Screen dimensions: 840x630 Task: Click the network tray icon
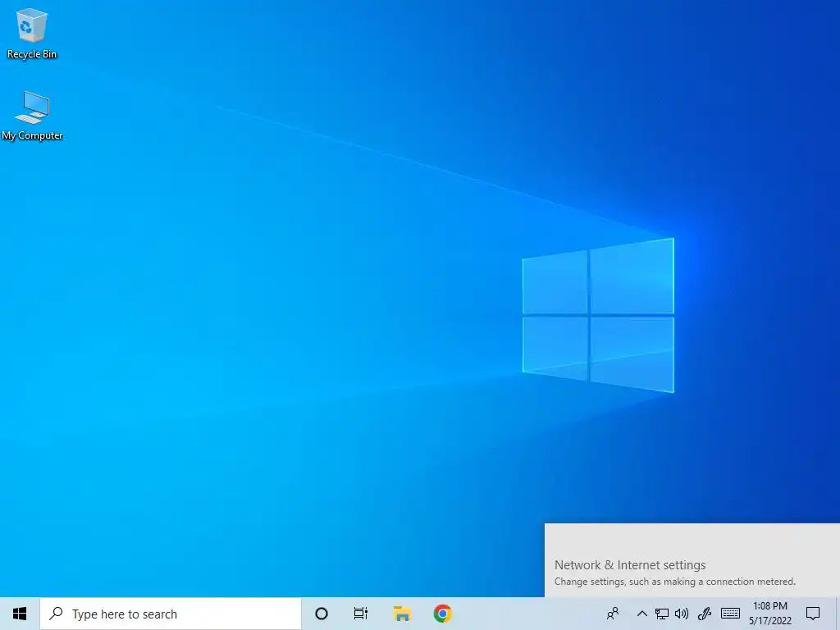click(x=662, y=614)
